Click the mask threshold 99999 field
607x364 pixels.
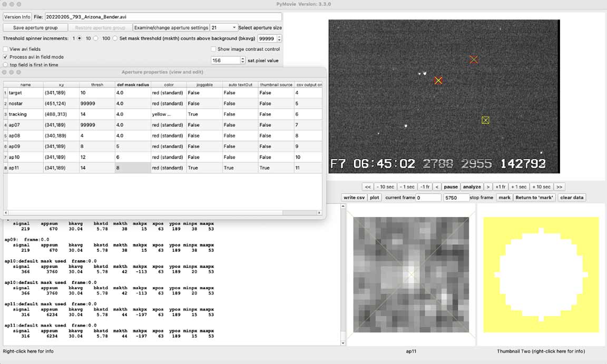click(x=267, y=38)
